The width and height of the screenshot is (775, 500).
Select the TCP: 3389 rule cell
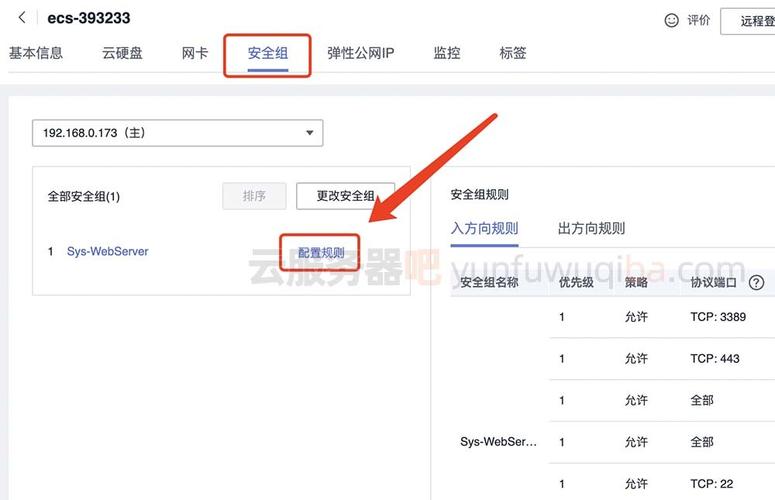tap(718, 317)
